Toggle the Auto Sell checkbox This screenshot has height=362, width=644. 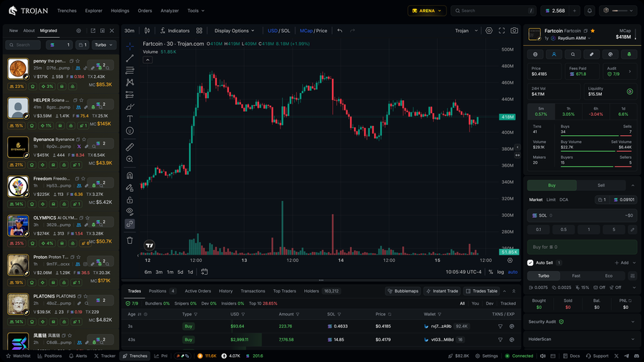tap(530, 263)
